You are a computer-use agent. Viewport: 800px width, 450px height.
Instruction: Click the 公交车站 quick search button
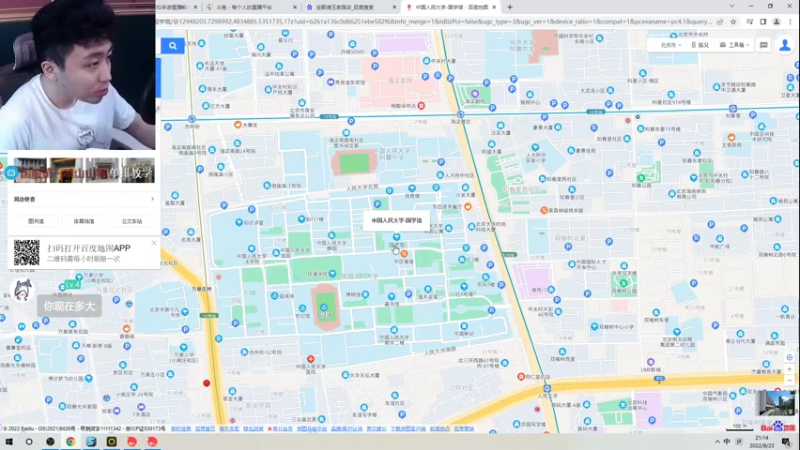click(132, 221)
